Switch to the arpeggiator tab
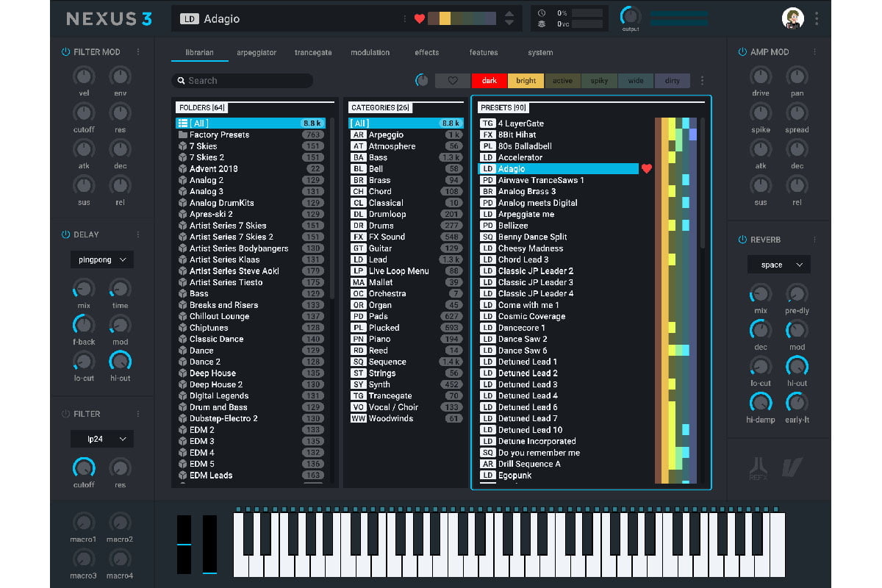882x588 pixels. (257, 53)
